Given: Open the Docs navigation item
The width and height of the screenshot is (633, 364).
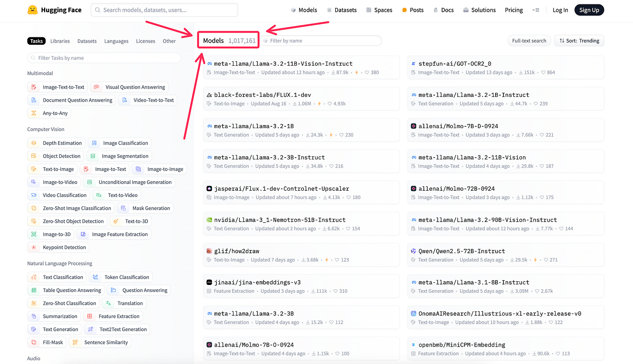Looking at the screenshot, I should point(443,10).
